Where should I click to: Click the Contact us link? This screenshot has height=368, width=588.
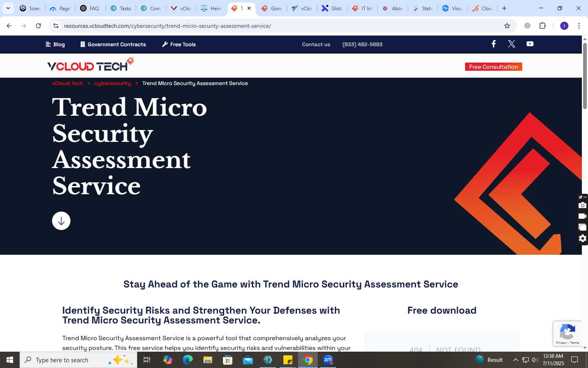point(316,45)
